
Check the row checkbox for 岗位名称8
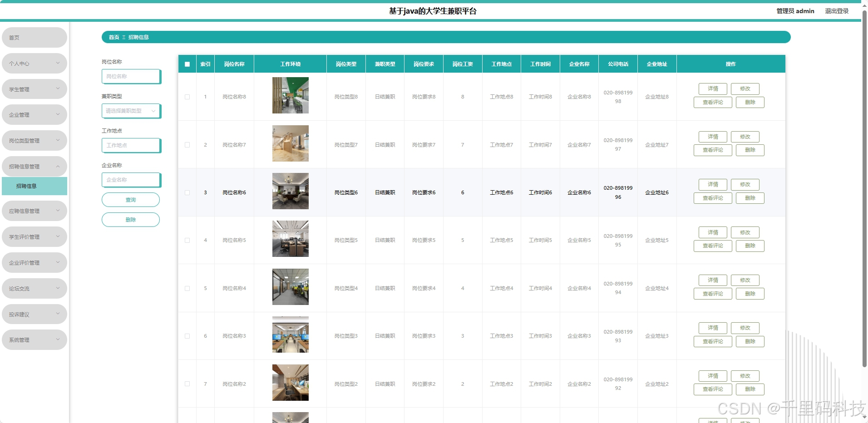click(x=187, y=97)
